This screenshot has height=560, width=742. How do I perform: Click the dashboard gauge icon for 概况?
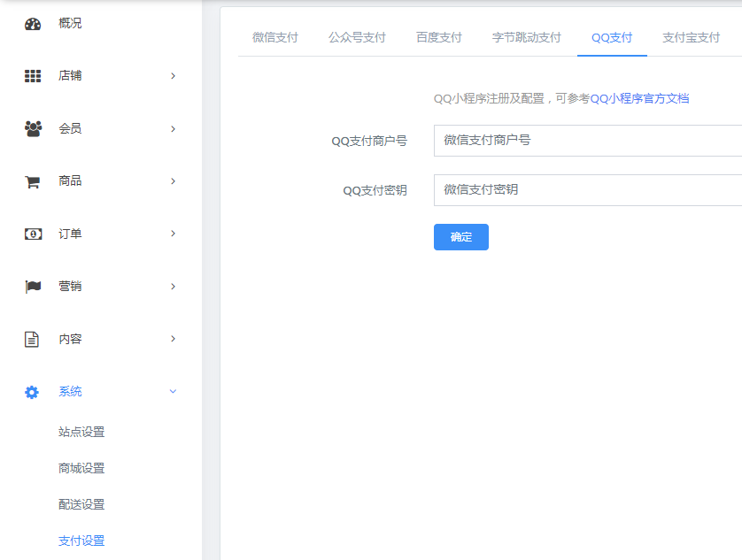(x=33, y=24)
